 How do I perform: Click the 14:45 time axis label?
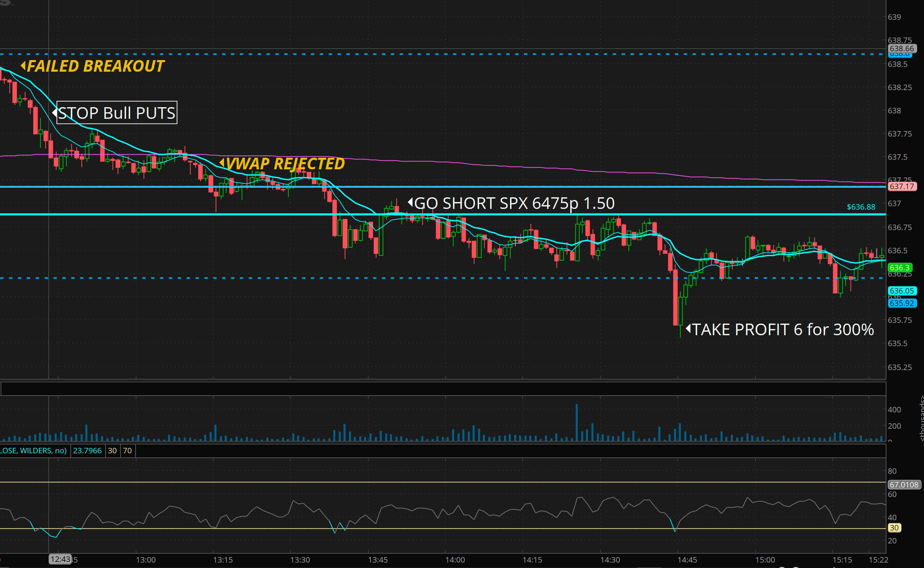(x=687, y=560)
